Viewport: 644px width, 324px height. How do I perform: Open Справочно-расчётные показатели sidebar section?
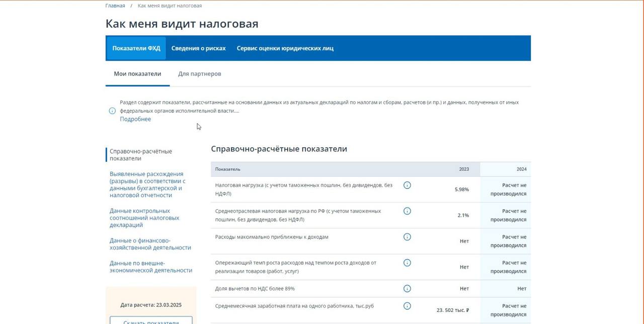[x=141, y=155]
